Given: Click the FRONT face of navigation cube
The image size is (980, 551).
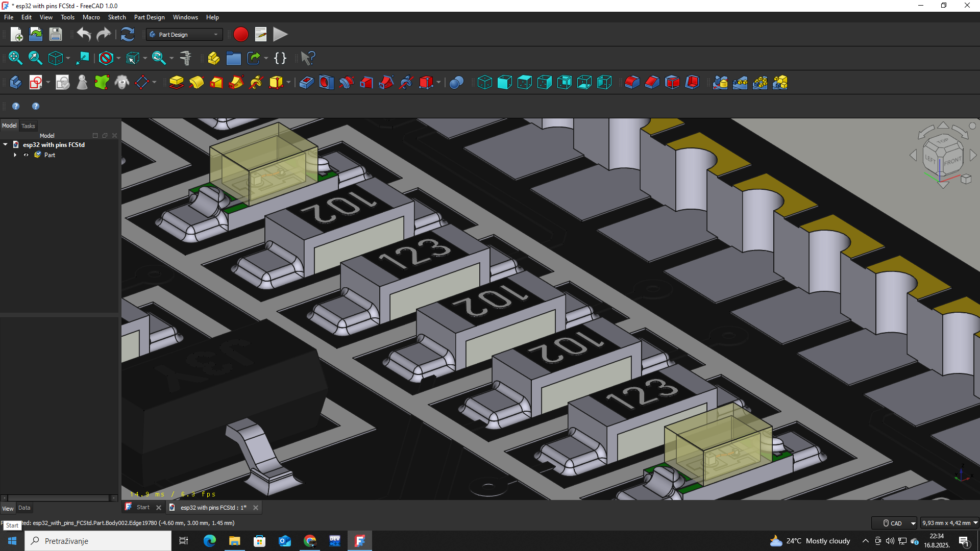Looking at the screenshot, I should [952, 162].
